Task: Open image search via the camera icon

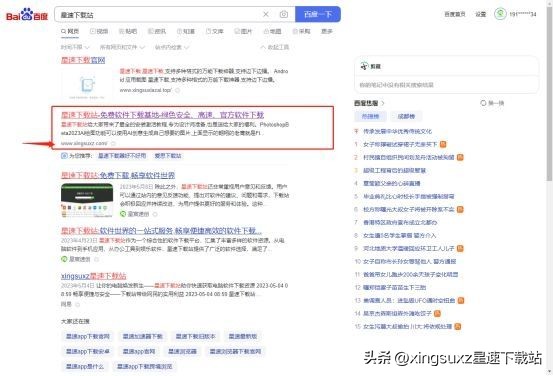Action: tap(284, 14)
